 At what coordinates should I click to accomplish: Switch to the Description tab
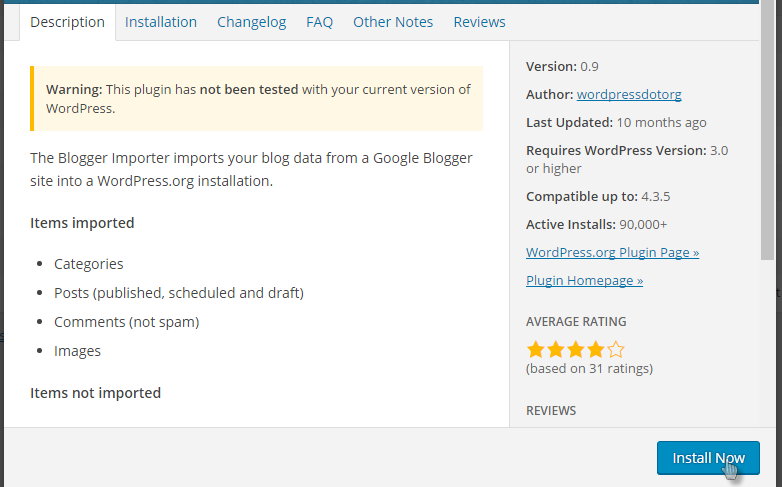click(67, 22)
